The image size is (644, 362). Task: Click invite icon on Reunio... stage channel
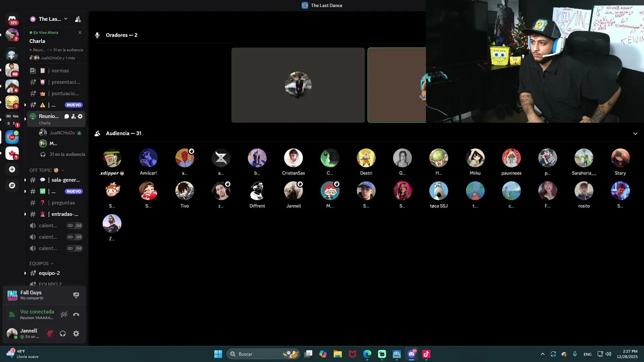point(73,116)
